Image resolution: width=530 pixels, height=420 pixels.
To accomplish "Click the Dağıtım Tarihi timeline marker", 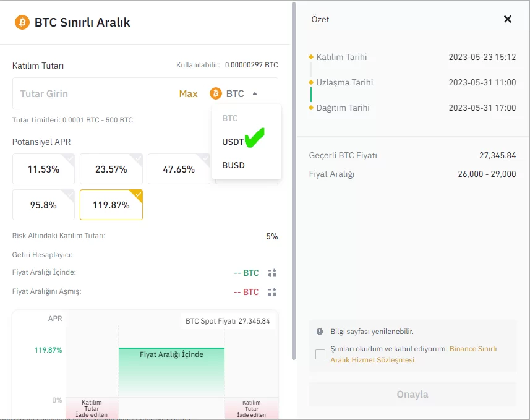I will pos(311,108).
